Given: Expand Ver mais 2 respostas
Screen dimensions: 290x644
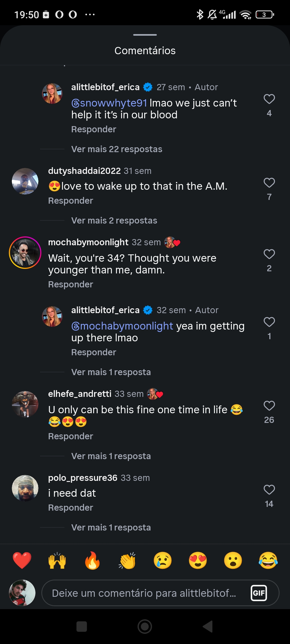Looking at the screenshot, I should (114, 221).
